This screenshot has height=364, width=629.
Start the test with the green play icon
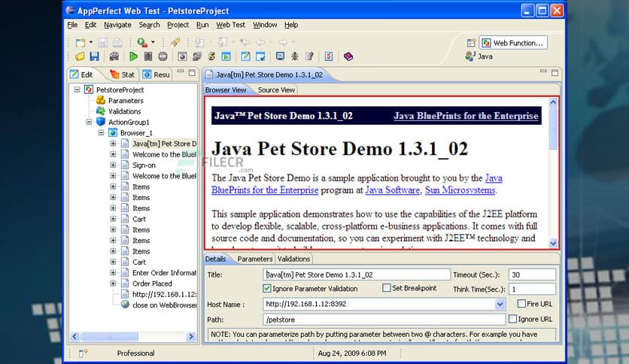(x=134, y=56)
